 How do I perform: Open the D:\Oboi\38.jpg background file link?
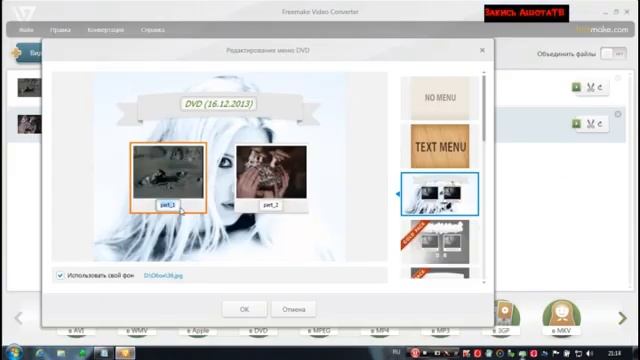coord(163,276)
